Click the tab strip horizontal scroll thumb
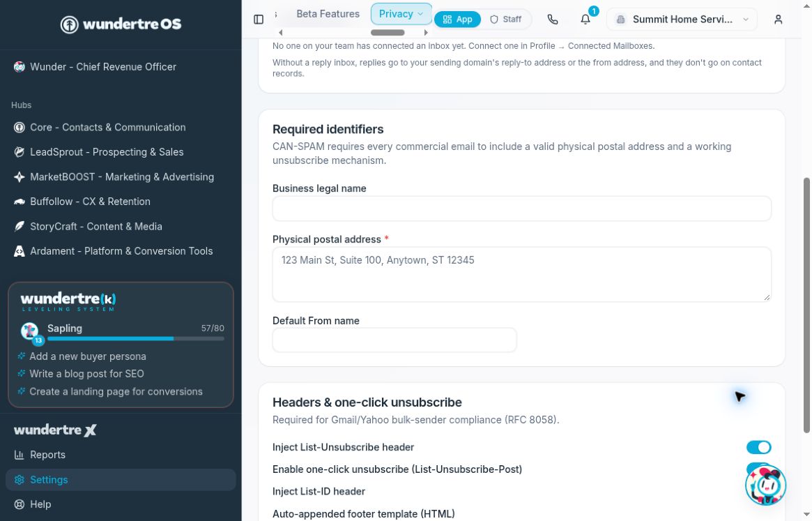Image resolution: width=812 pixels, height=521 pixels. [388, 33]
